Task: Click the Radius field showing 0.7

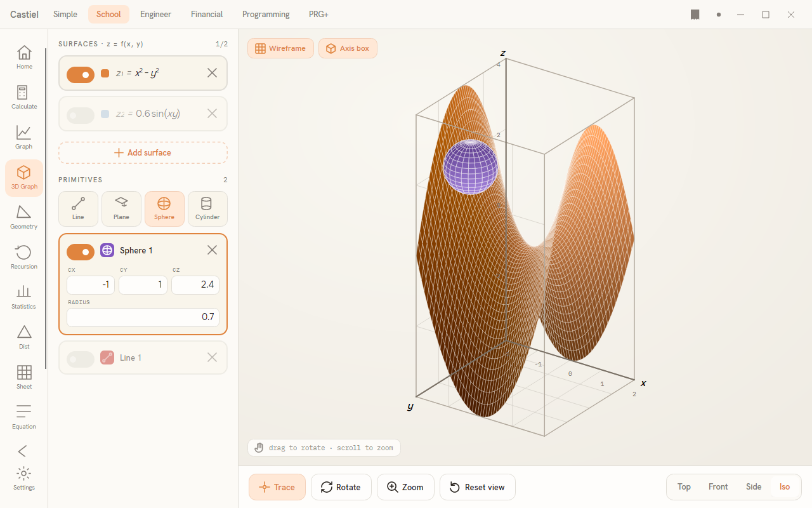Action: pos(143,317)
